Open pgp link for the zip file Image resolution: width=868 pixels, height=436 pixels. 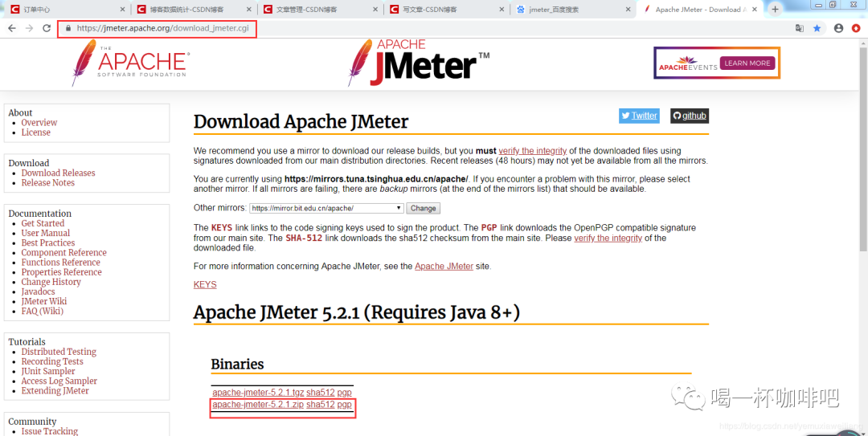coord(344,405)
